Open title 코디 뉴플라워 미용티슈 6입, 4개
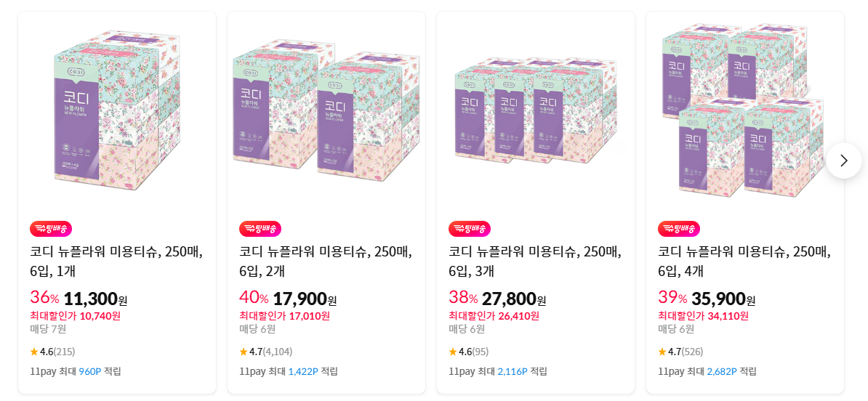 (x=744, y=262)
